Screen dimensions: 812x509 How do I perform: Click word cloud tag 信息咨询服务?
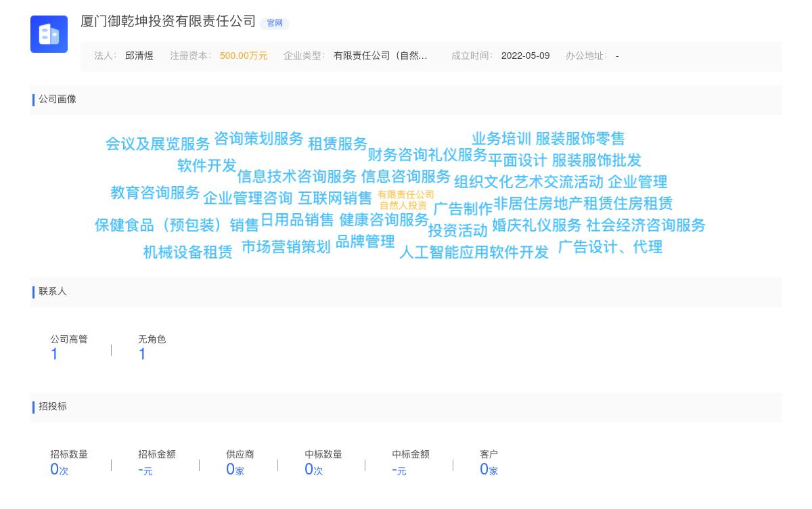405,177
